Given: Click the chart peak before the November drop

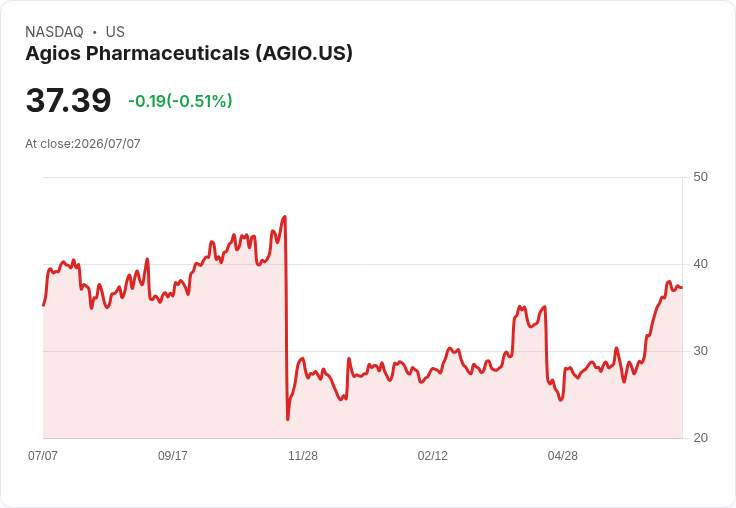Looking at the screenshot, I should pyautogui.click(x=284, y=216).
